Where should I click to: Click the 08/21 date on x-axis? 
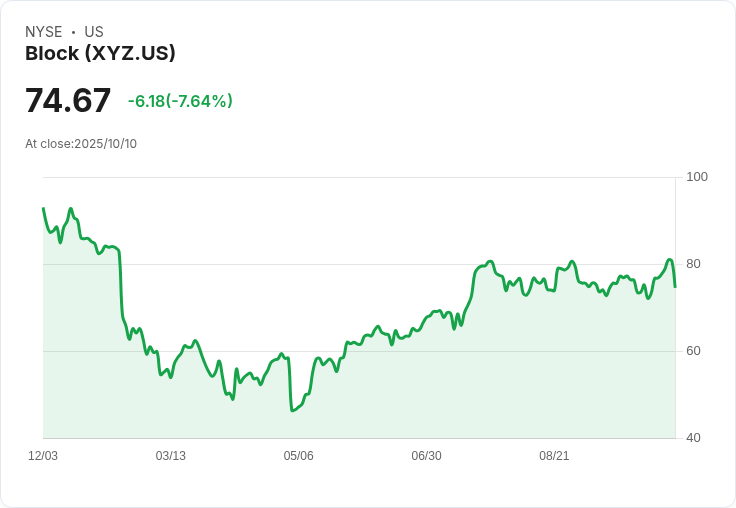tap(554, 456)
